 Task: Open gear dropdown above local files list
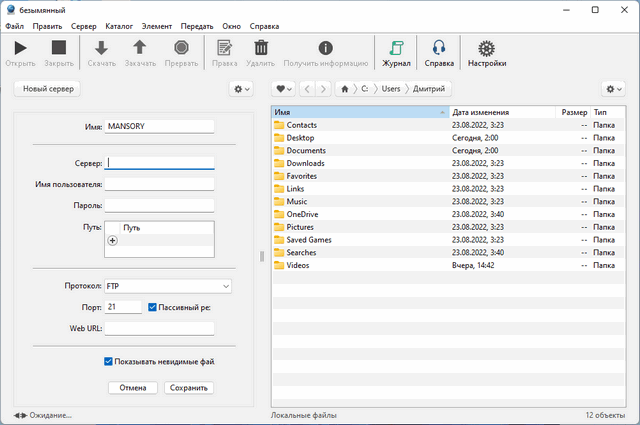[613, 89]
